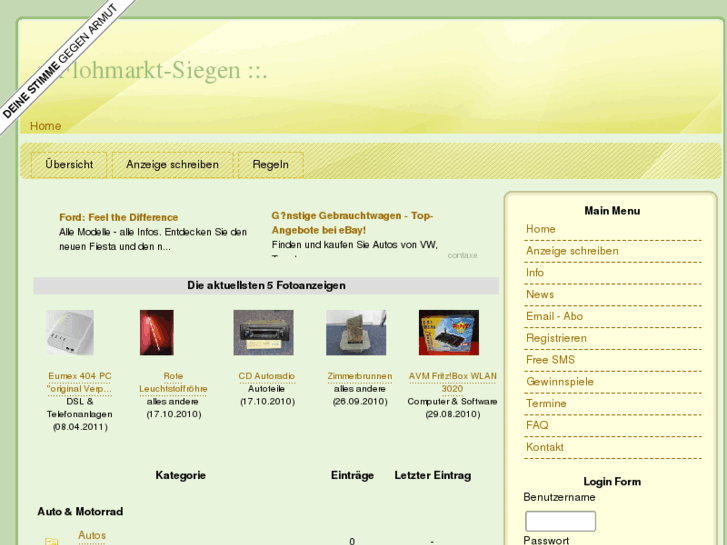
Task: Click the Flohmarkt-Siegen site title
Action: (x=153, y=71)
